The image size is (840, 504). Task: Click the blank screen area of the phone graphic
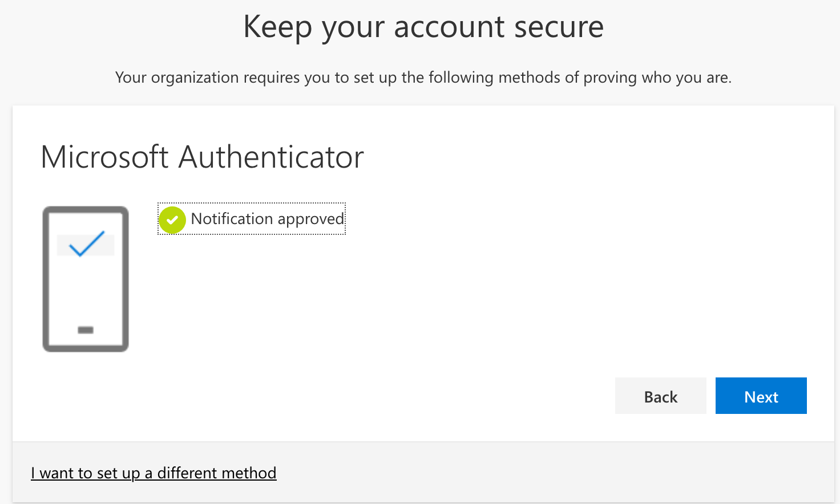click(x=86, y=291)
